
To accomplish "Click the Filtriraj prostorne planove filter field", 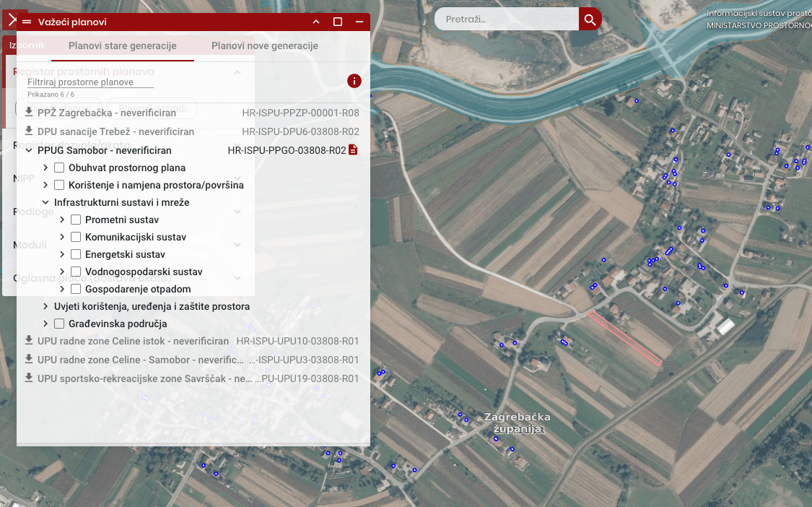I will [90, 82].
